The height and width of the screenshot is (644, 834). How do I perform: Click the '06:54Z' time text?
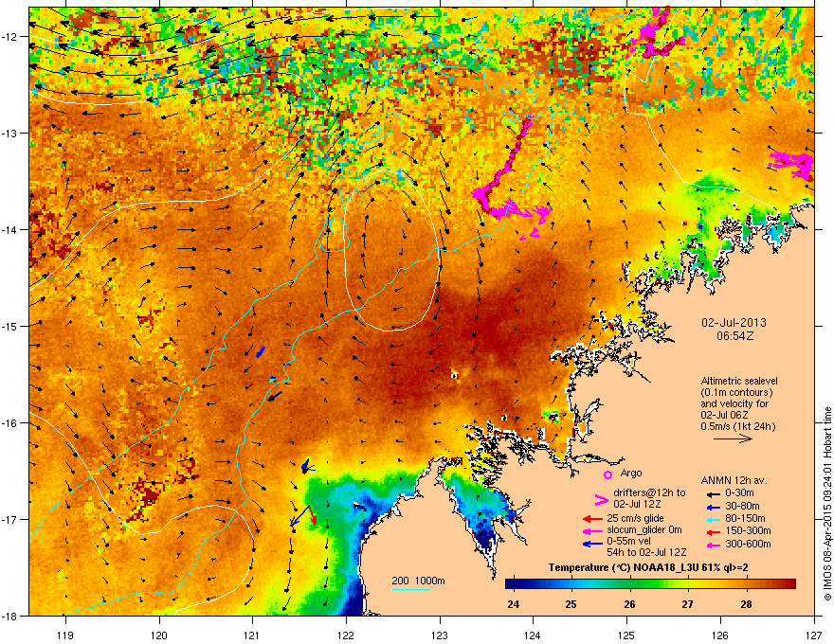coord(734,336)
